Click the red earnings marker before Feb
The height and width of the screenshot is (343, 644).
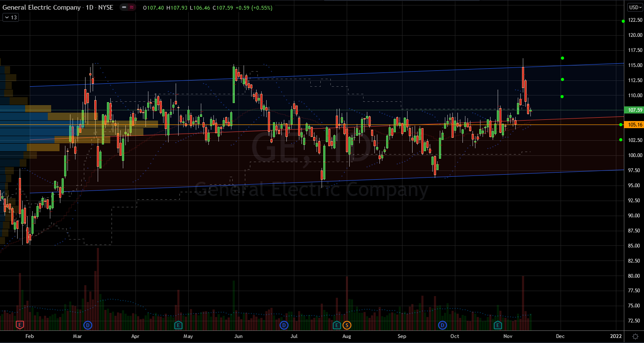click(19, 325)
